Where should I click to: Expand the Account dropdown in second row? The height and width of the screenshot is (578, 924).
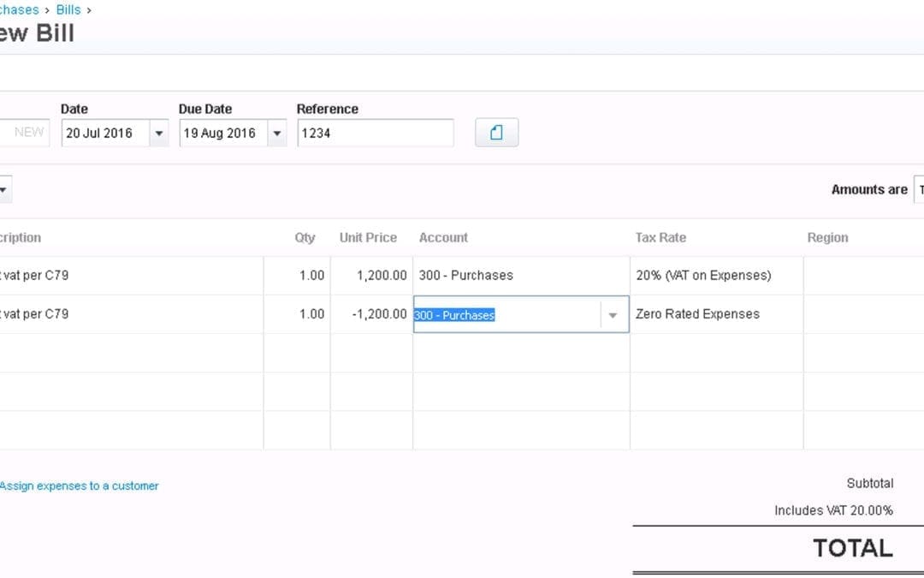click(x=613, y=315)
